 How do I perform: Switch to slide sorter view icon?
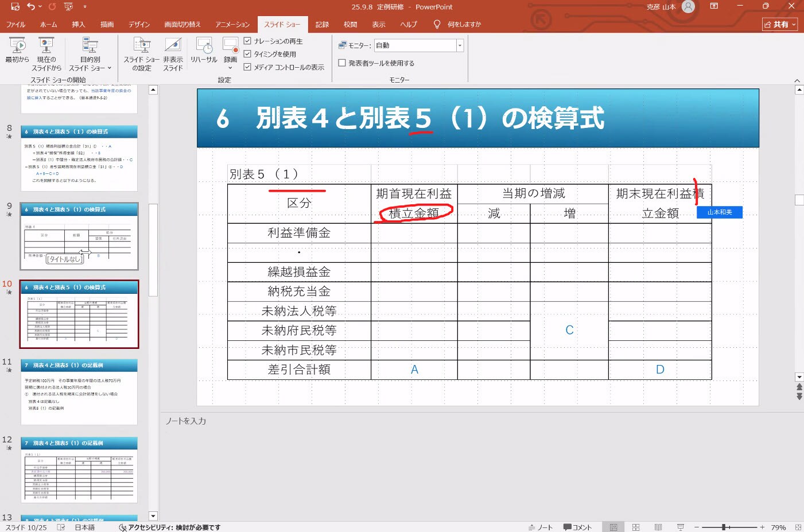[x=636, y=527]
